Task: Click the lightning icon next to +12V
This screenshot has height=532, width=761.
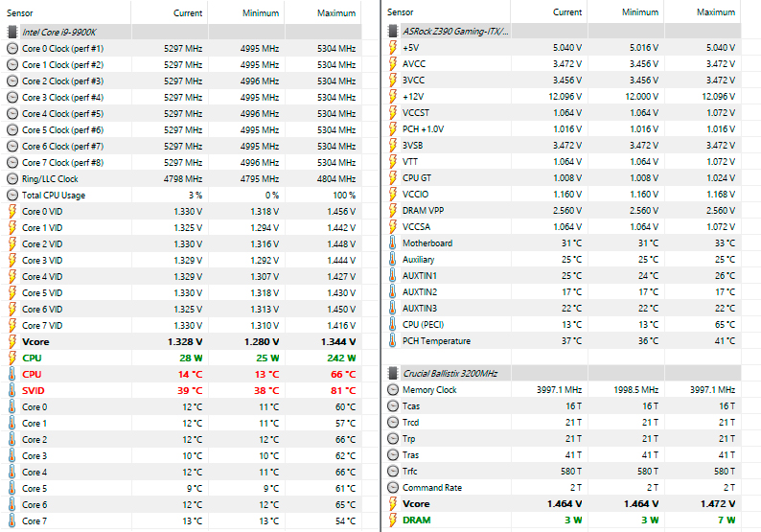Action: (x=393, y=97)
